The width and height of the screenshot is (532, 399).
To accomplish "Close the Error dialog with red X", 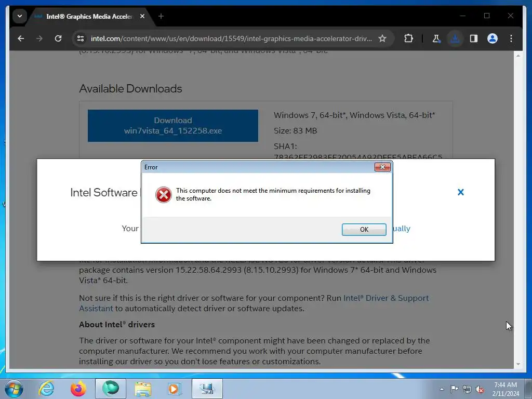I will pos(382,167).
